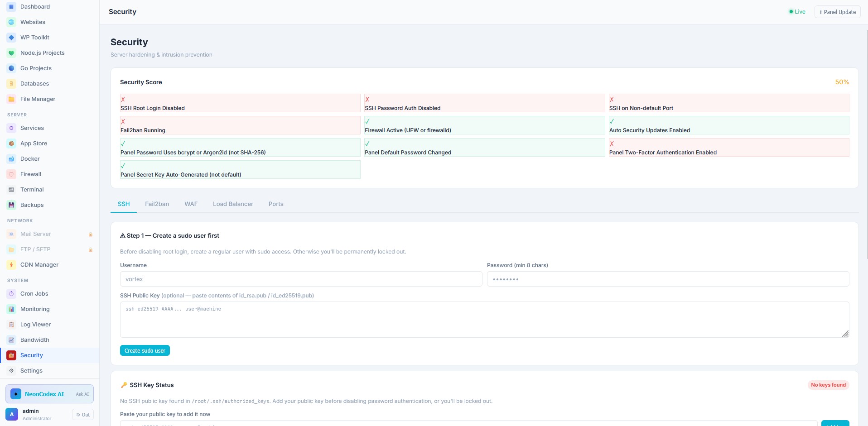Log out with the Out button
The height and width of the screenshot is (426, 868).
pyautogui.click(x=83, y=415)
